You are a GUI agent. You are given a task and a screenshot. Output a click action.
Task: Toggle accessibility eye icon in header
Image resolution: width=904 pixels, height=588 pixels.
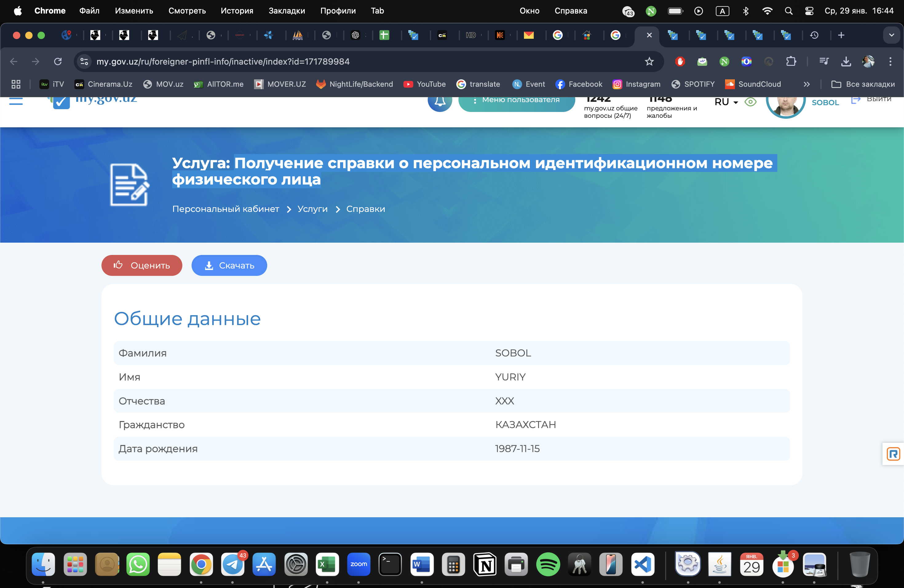tap(751, 102)
